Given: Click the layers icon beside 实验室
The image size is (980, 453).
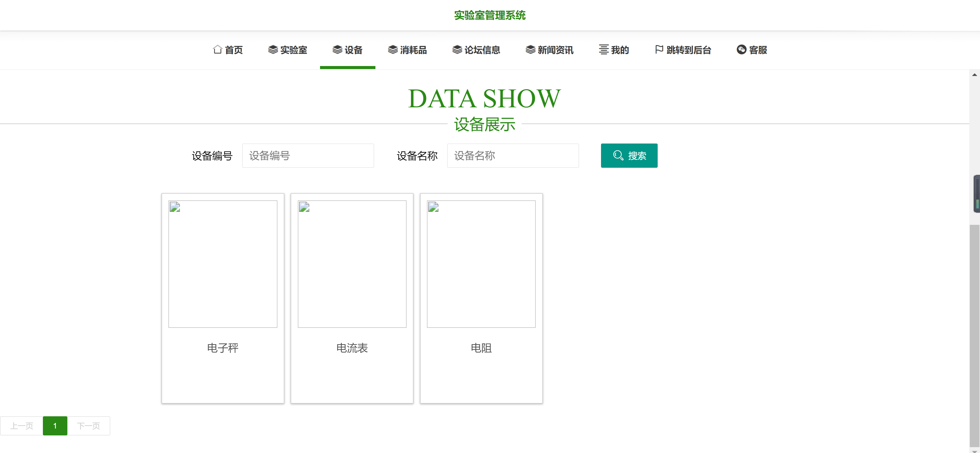Looking at the screenshot, I should (273, 50).
